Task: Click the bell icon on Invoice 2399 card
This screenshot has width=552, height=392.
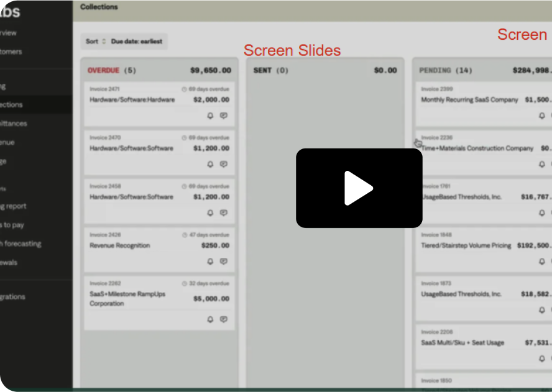Action: point(542,116)
